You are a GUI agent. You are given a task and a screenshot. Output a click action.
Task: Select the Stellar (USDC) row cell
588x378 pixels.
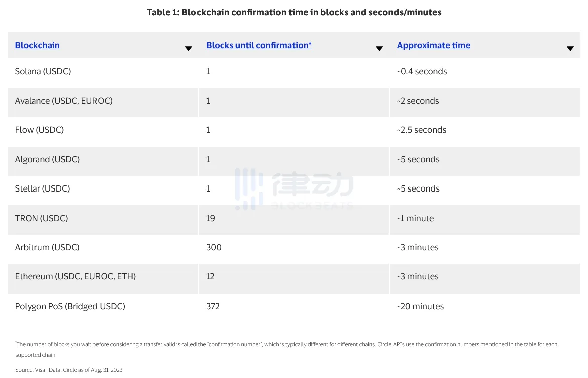click(43, 188)
